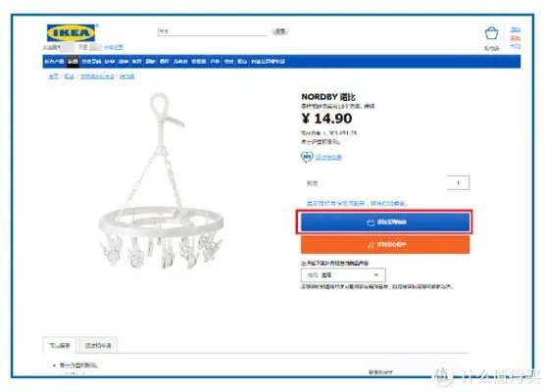The image size is (545, 392).
Task: Switch to the second product information tab
Action: (x=98, y=345)
